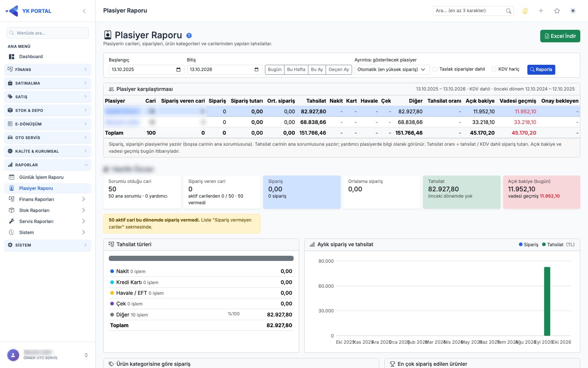
Task: Collapse the RAPORLAR menu section
Action: pos(48,165)
